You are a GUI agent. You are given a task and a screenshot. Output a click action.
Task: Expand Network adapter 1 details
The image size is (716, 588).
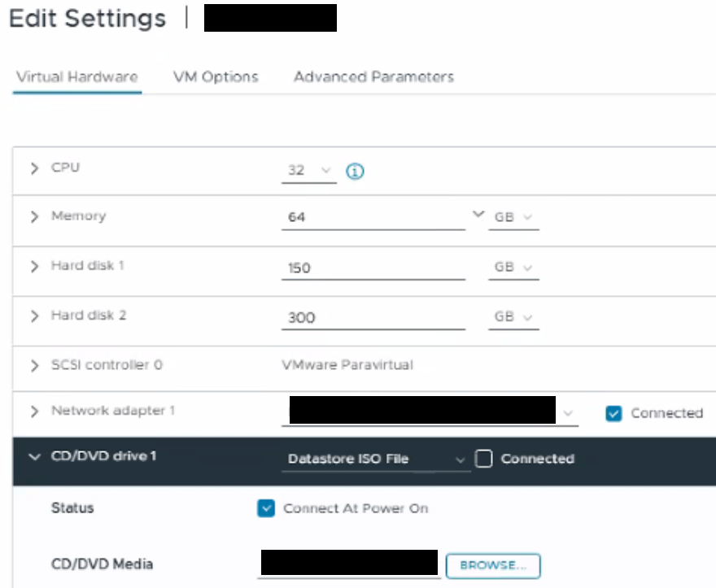34,411
